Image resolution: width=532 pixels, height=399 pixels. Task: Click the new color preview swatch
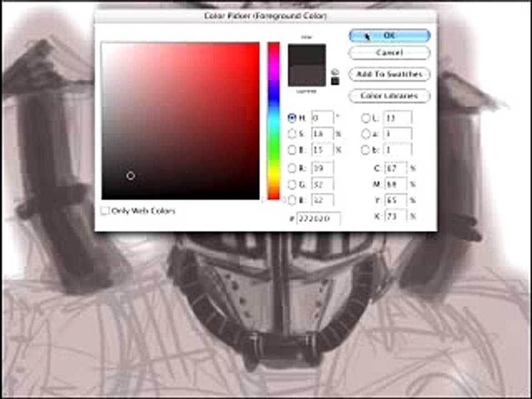point(306,55)
